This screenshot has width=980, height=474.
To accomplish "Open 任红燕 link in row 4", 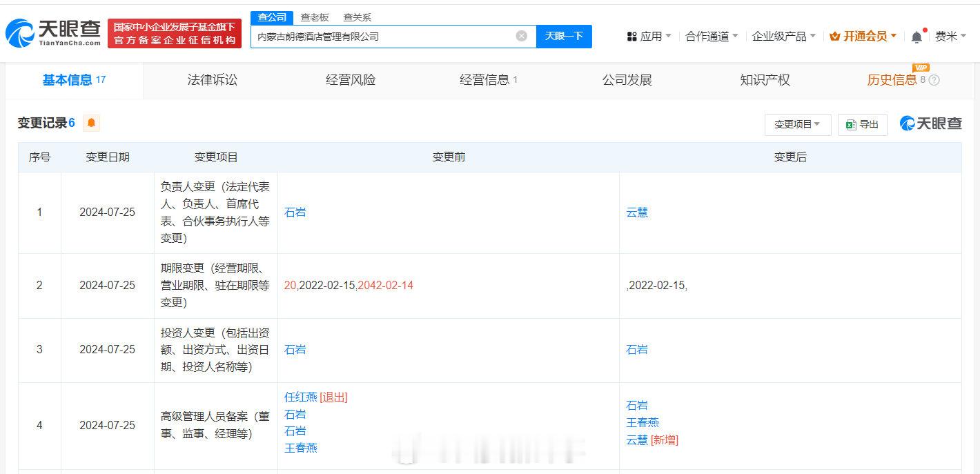I will click(x=301, y=397).
